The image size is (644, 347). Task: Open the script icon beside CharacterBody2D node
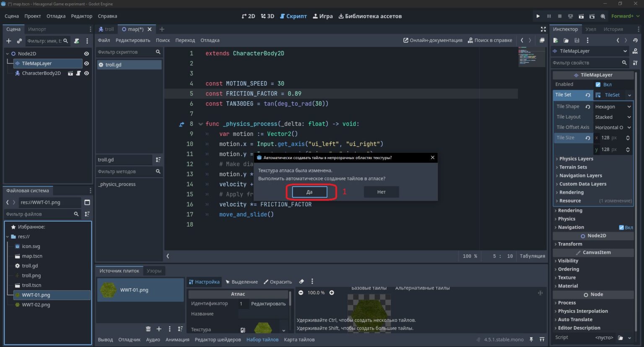click(x=78, y=73)
